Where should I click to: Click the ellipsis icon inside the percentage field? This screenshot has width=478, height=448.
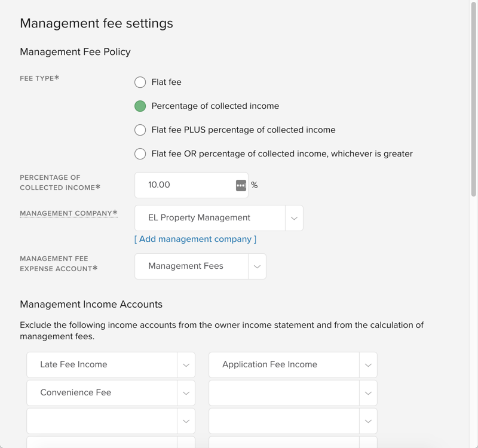(240, 185)
